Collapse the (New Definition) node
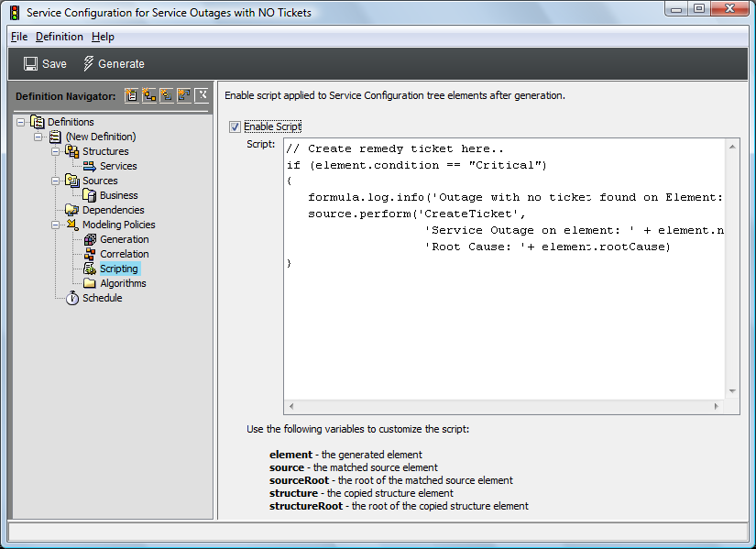This screenshot has height=549, width=756. click(x=38, y=137)
